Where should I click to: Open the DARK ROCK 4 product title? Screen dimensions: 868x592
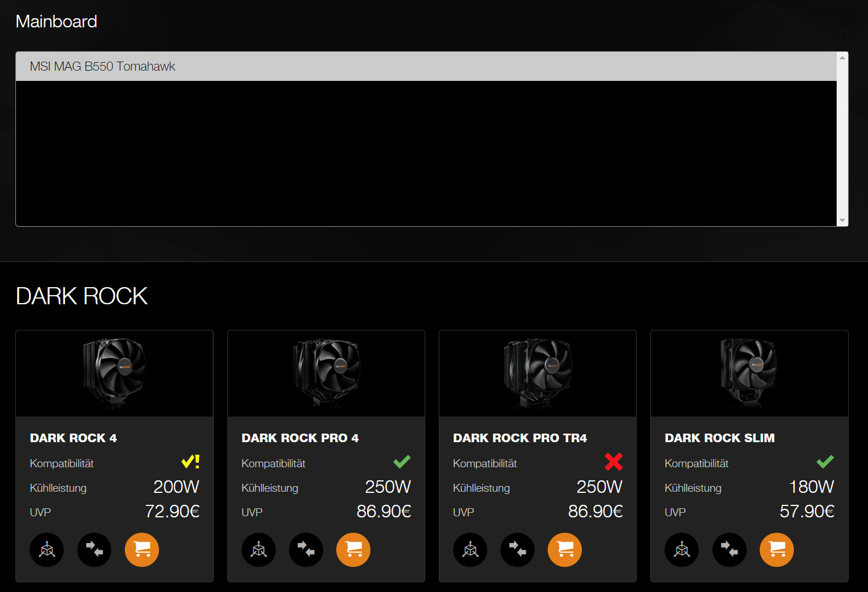74,438
